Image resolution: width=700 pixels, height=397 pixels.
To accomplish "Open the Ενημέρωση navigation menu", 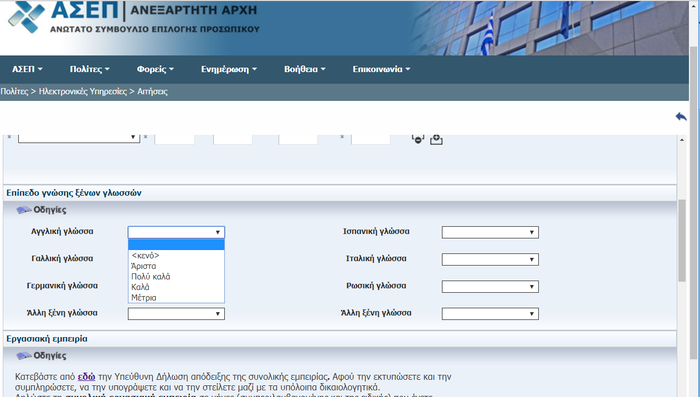I will 229,69.
